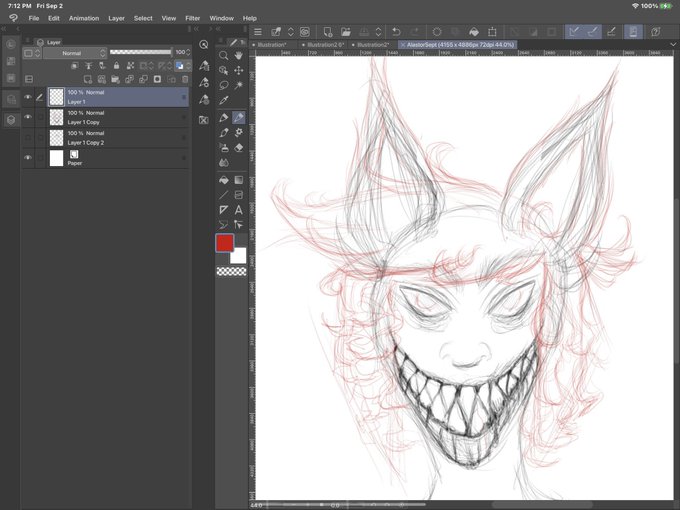Toggle Lock Layer padlock icon
The image size is (680, 510).
116,66
